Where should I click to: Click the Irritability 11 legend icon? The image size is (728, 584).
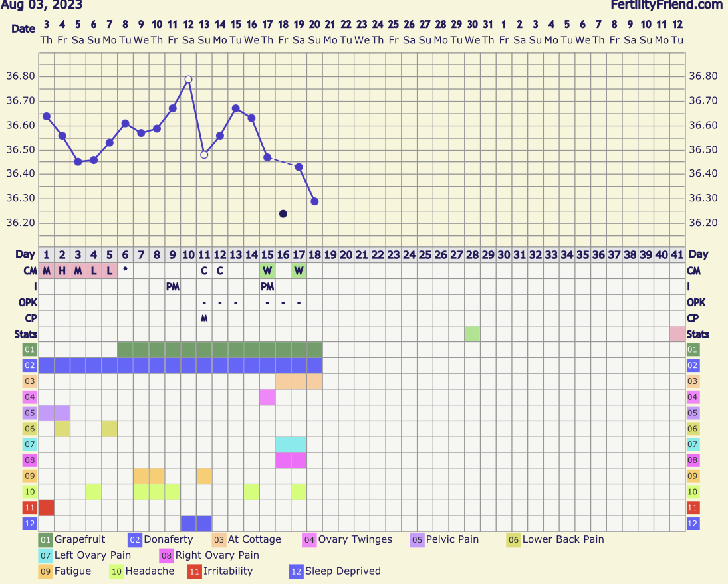[194, 571]
